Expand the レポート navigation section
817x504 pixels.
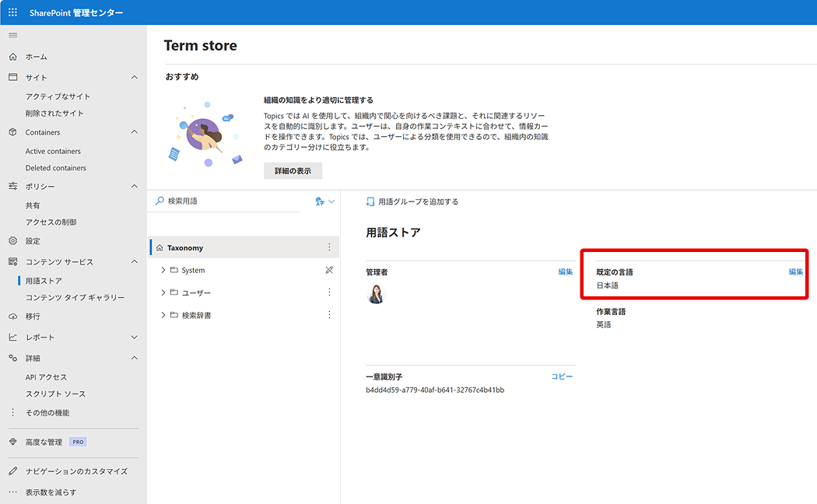(x=134, y=338)
